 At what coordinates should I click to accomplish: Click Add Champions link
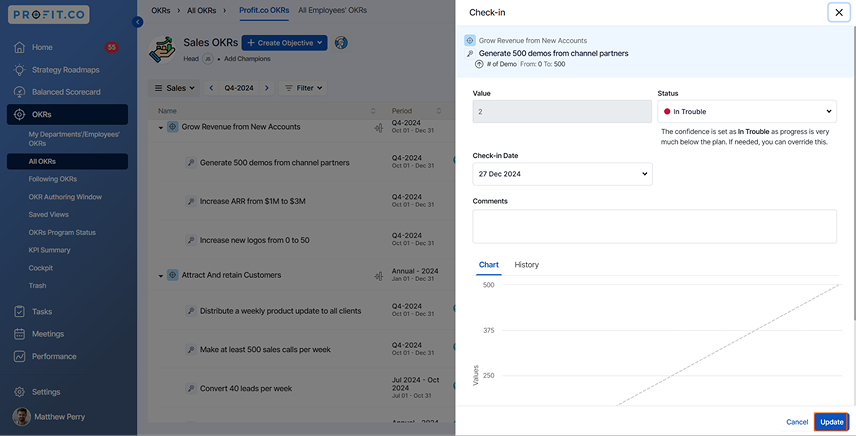[247, 59]
